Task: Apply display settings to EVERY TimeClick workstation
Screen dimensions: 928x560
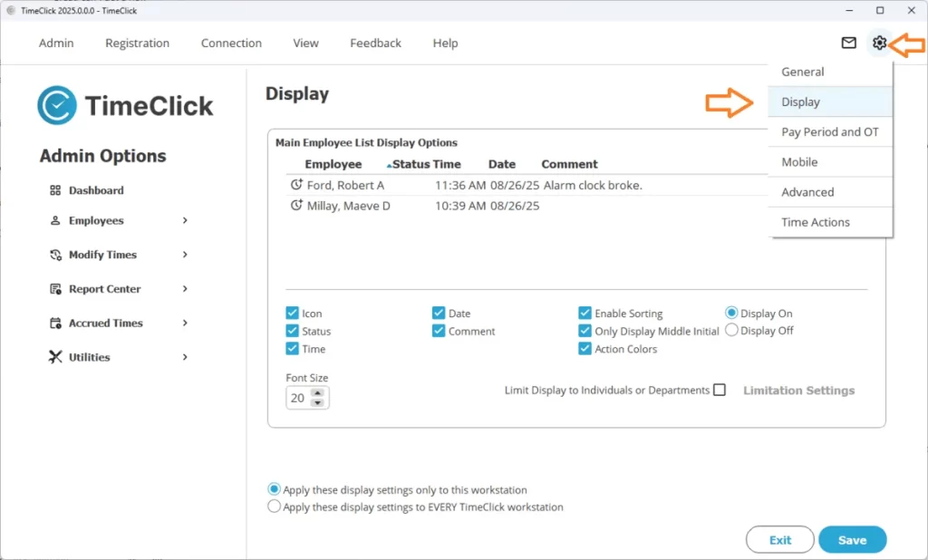Action: [x=274, y=507]
